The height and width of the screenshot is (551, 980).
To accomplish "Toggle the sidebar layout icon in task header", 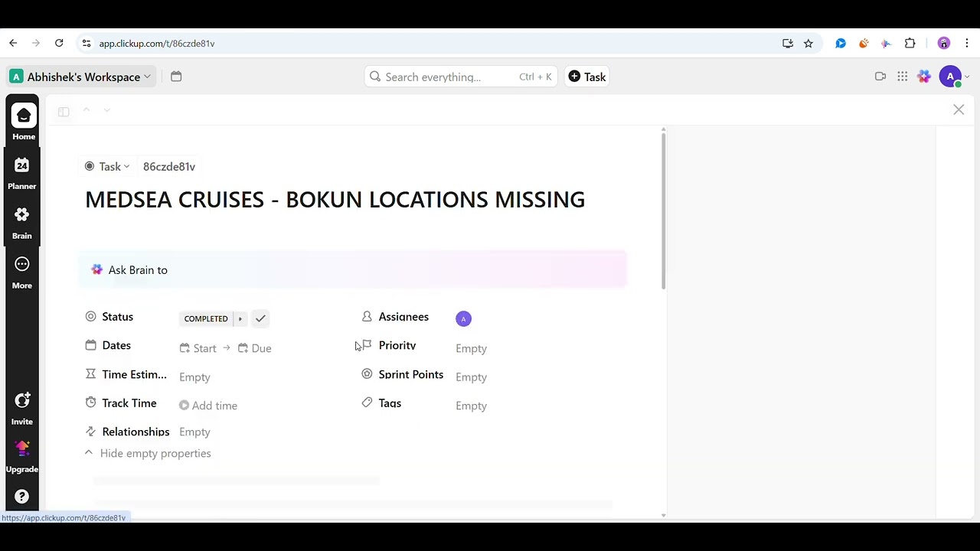I will click(64, 112).
